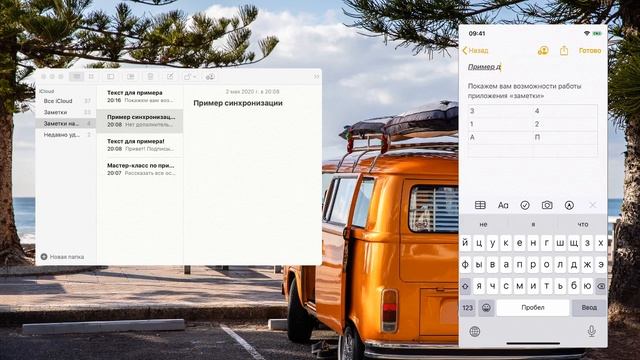This screenshot has height=360, width=640.
Task: Expand the toolbar overflow chevrons in Mac Notes
Action: (x=316, y=77)
